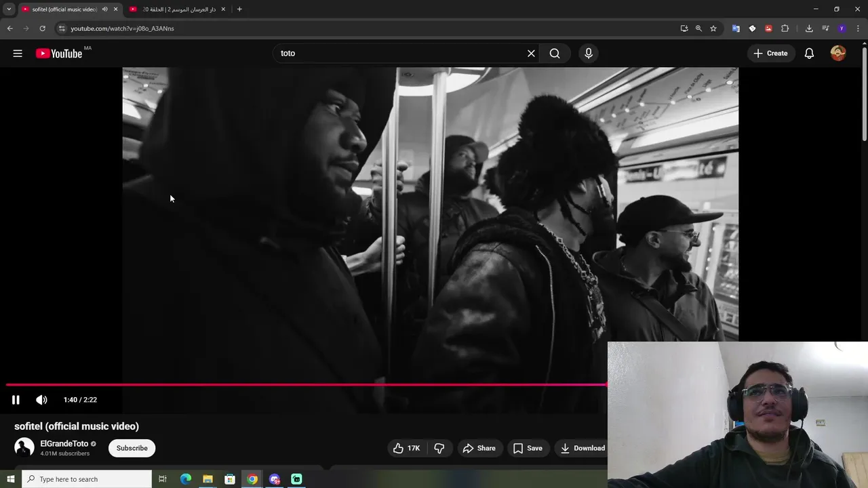Open the zoom magnifier in the address bar

[698, 28]
